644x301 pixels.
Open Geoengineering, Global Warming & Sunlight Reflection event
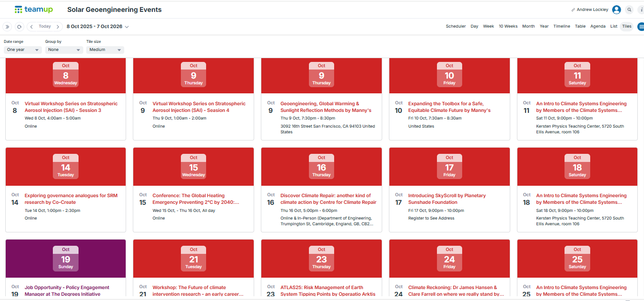[x=326, y=107]
